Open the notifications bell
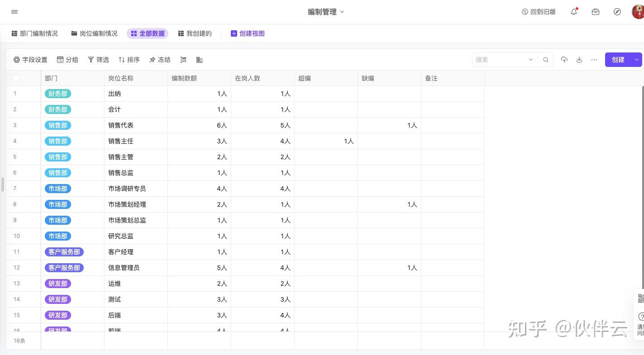Image resolution: width=644 pixels, height=355 pixels. point(574,12)
